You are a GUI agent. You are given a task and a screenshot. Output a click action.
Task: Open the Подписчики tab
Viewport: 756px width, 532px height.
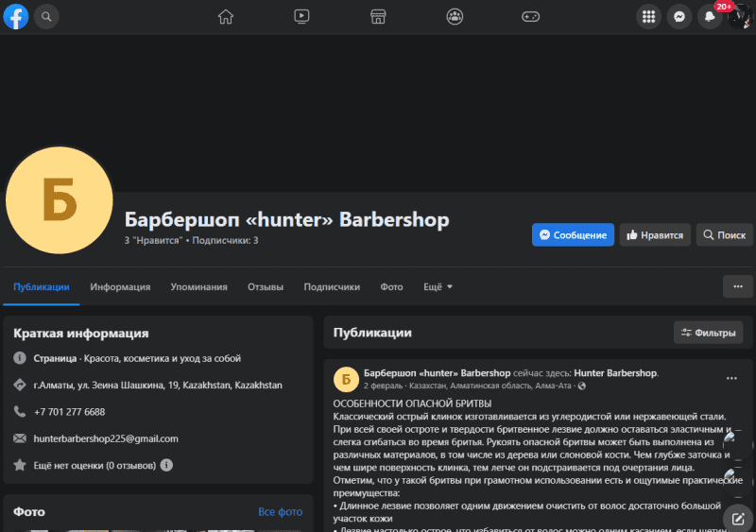pos(332,287)
